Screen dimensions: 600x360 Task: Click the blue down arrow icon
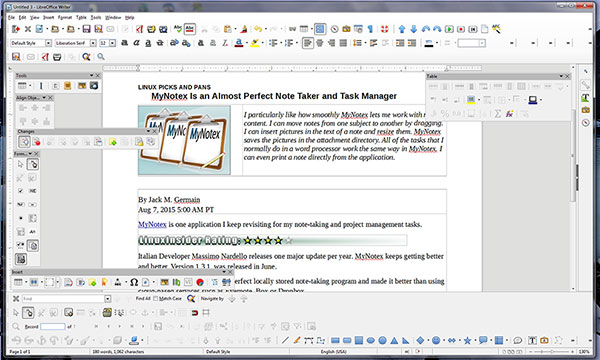tap(414, 29)
